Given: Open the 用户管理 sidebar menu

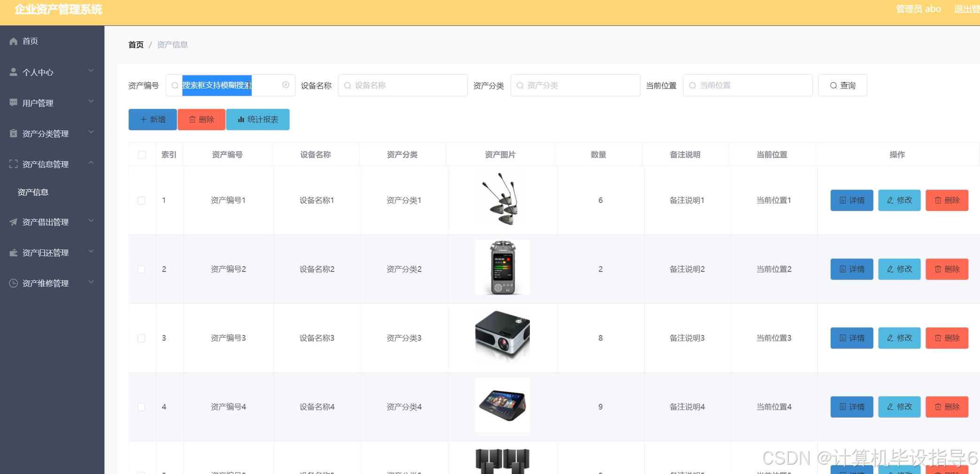Looking at the screenshot, I should click(x=52, y=102).
